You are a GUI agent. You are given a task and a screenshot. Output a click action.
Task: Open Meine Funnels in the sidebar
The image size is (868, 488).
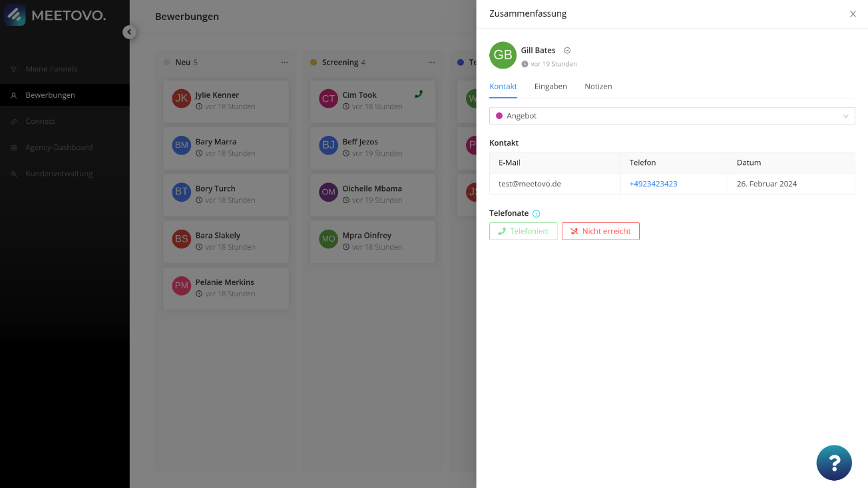coord(51,69)
